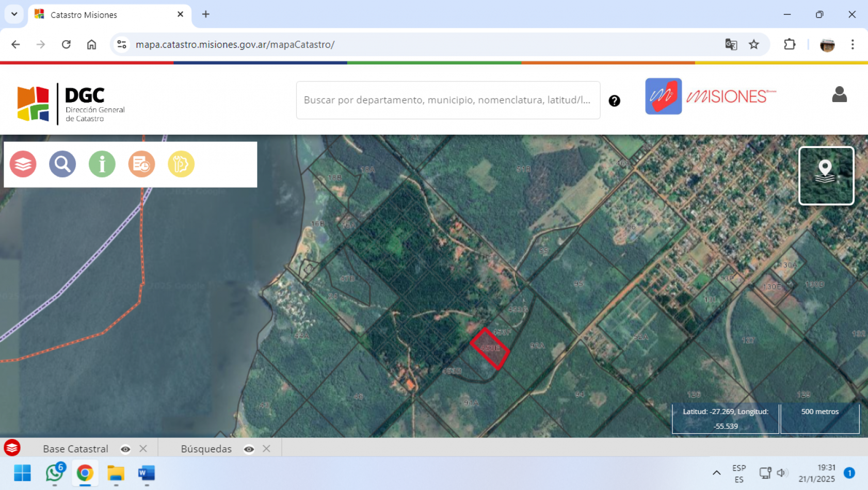The width and height of the screenshot is (868, 490).
Task: Click the Misiones government logo
Action: pyautogui.click(x=711, y=96)
